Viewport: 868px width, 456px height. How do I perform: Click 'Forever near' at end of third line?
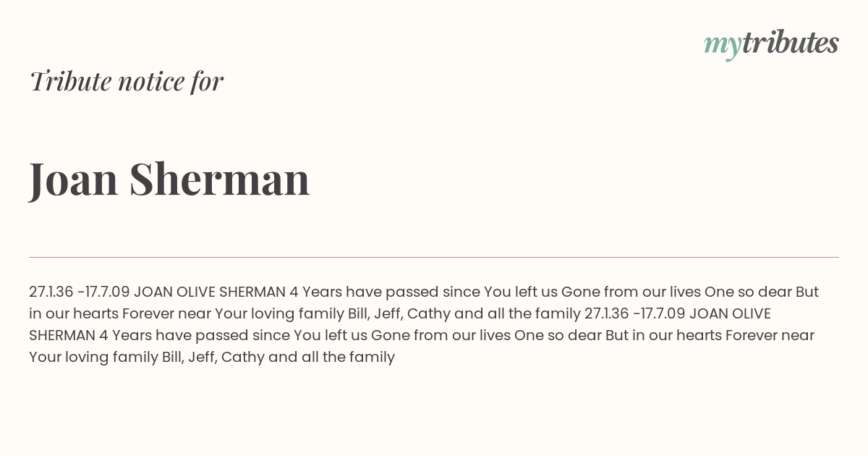point(770,336)
